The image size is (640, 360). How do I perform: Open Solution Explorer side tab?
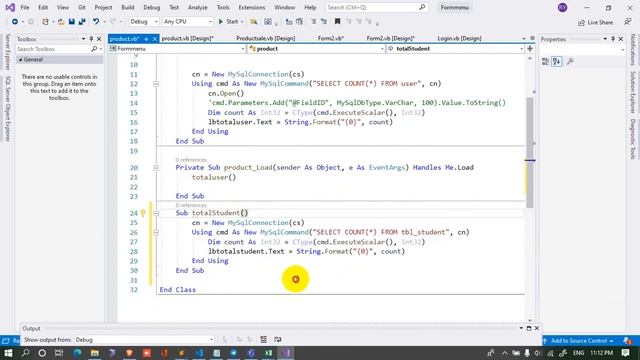(633, 92)
